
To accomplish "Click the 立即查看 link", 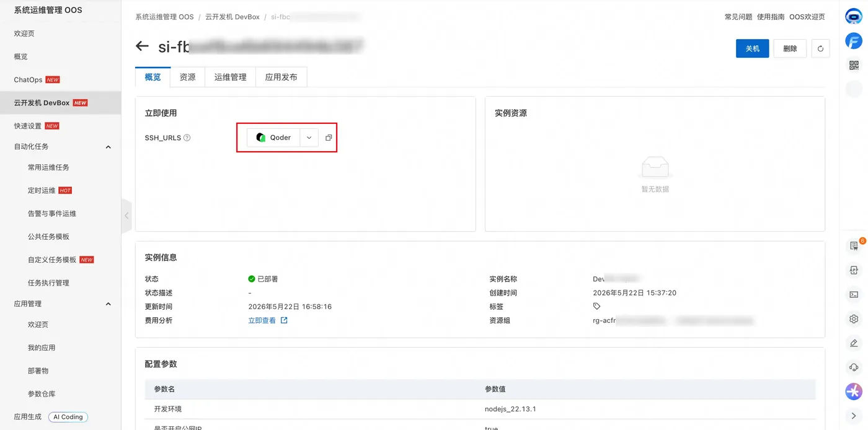I will [262, 320].
